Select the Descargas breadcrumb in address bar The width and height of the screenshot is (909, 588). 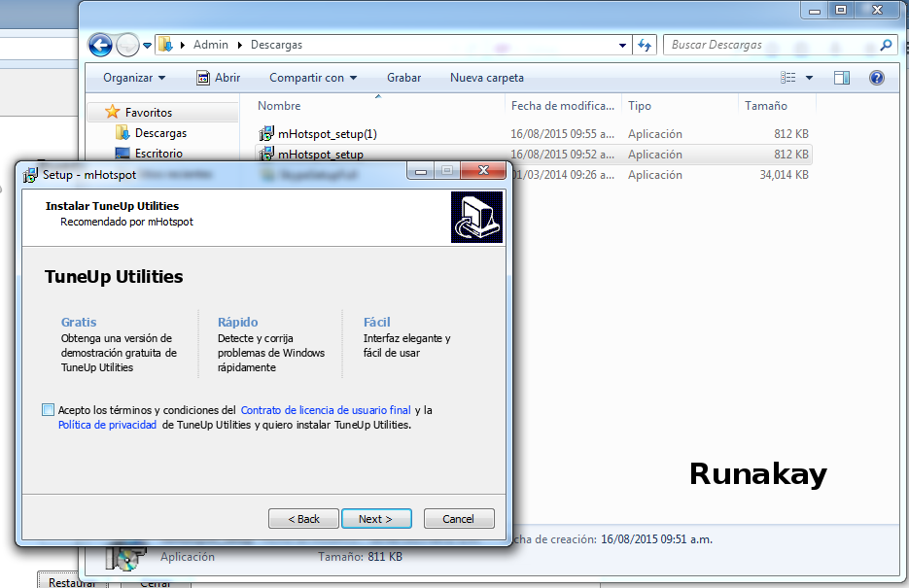(x=276, y=45)
